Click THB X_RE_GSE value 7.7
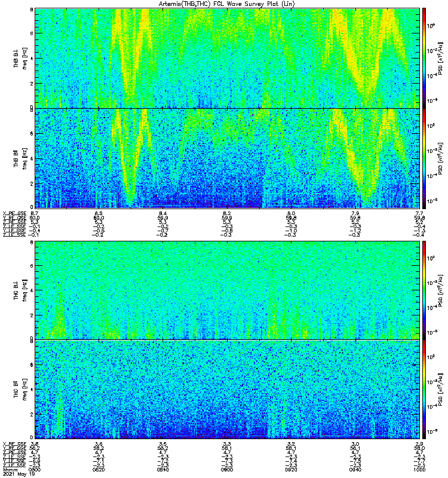The height and width of the screenshot is (478, 448). [419, 213]
